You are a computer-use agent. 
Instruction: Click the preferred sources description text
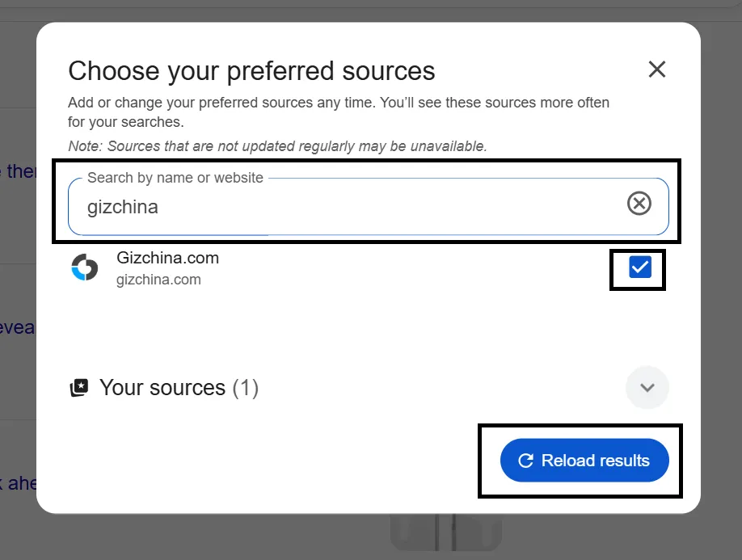[x=338, y=112]
